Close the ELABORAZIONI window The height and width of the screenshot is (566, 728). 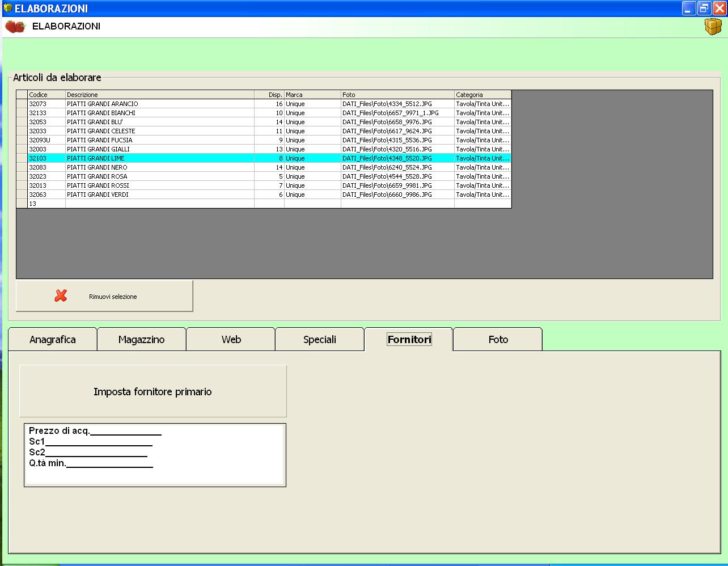click(x=719, y=9)
